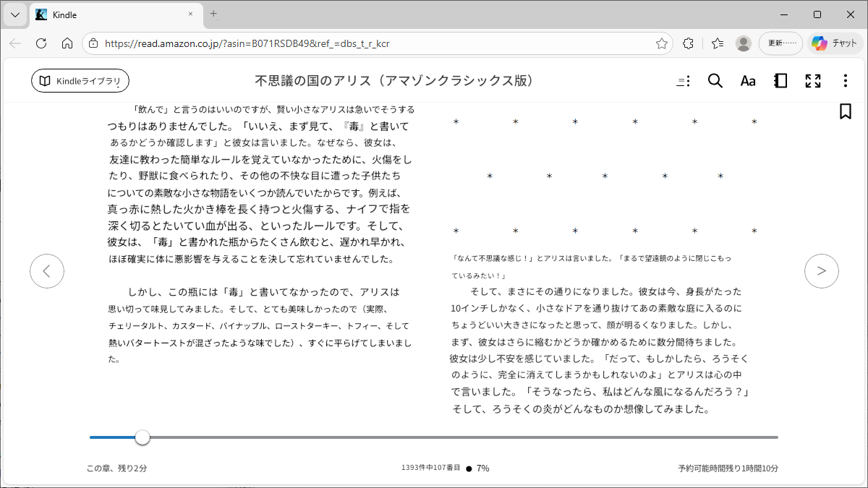The width and height of the screenshot is (868, 488).
Task: Click the reading progress slider handle
Action: [x=142, y=437]
